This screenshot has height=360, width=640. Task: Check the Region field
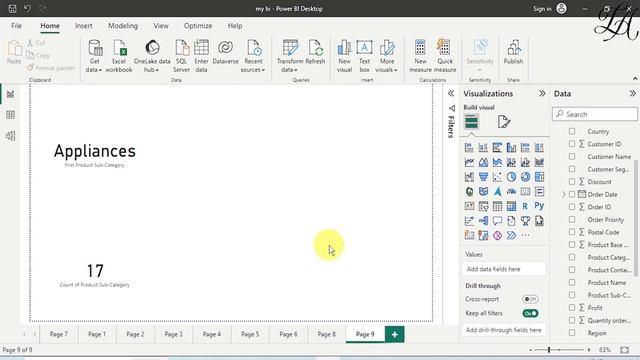[572, 333]
